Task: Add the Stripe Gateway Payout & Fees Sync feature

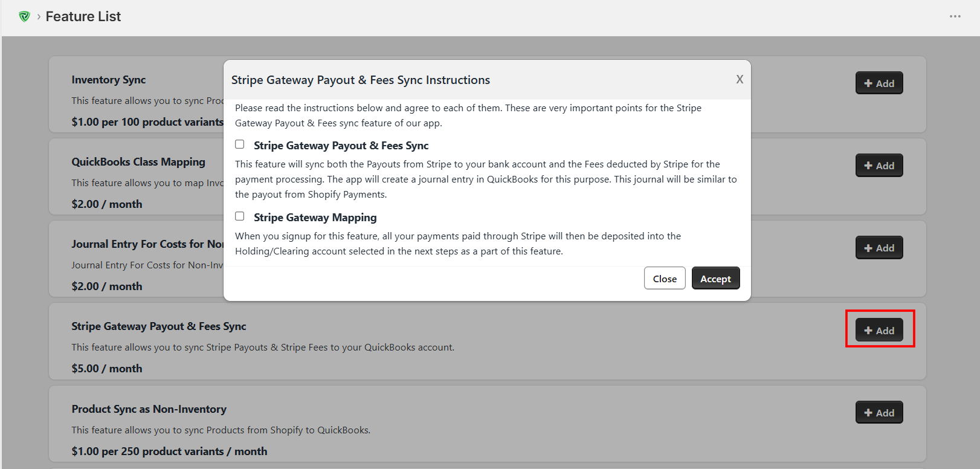Action: click(879, 330)
